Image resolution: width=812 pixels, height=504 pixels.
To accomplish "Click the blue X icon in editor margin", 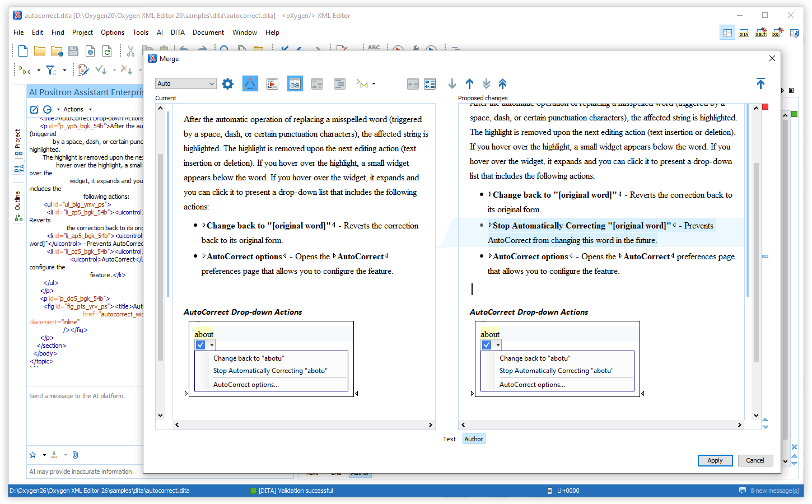I will point(794,447).
